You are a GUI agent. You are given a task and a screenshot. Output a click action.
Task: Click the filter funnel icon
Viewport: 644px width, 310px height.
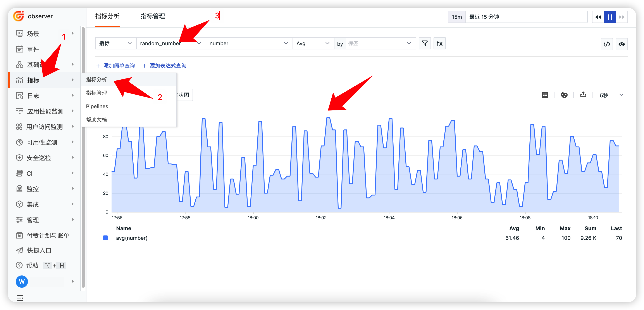(425, 43)
